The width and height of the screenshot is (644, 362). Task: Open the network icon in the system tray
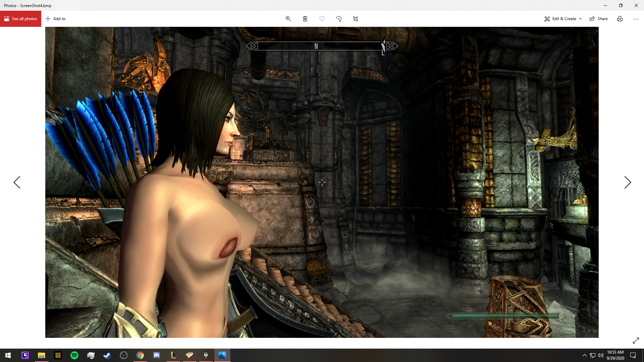click(593, 355)
